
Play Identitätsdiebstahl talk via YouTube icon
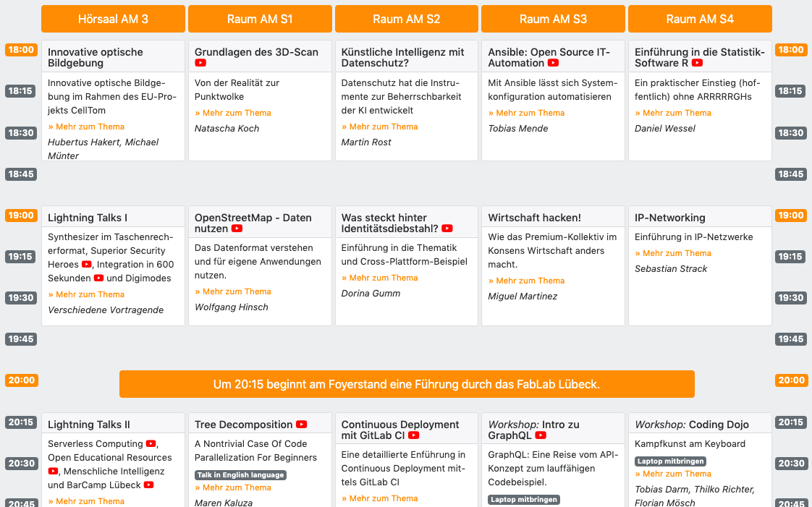pyautogui.click(x=447, y=229)
